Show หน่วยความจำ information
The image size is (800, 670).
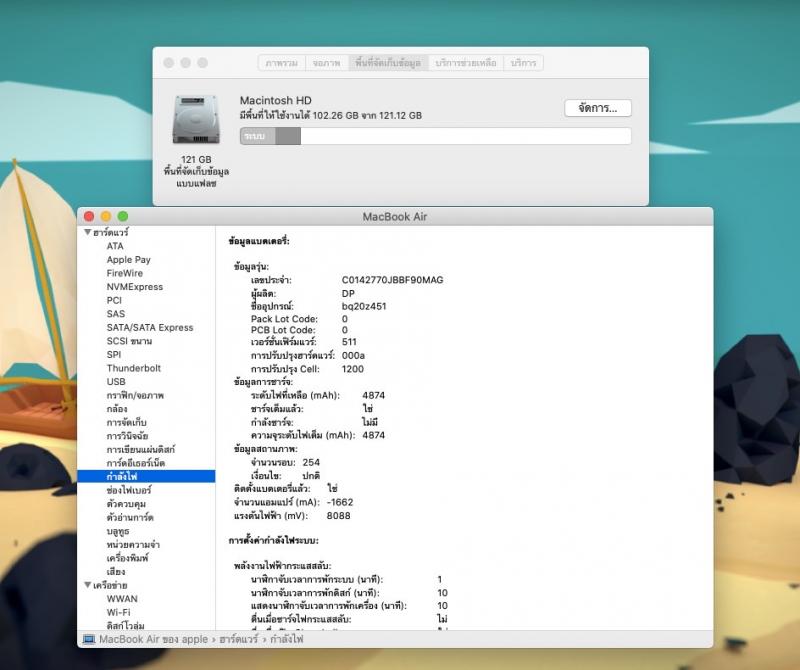(133, 544)
